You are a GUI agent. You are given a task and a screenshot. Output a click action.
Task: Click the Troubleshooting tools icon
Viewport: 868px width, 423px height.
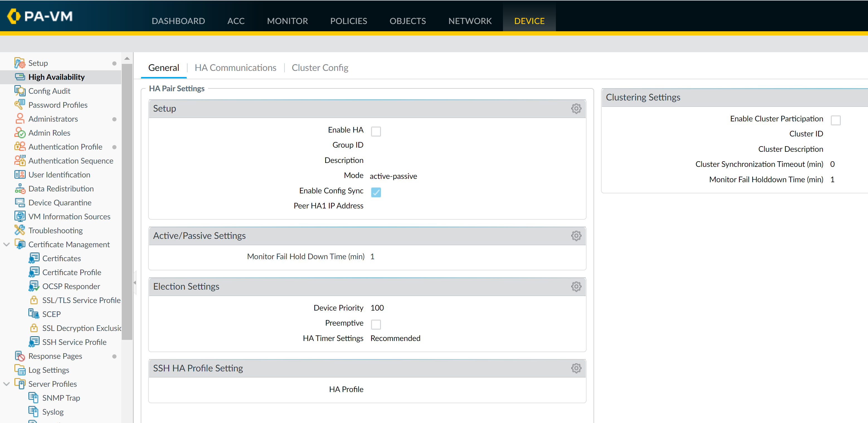pyautogui.click(x=20, y=230)
